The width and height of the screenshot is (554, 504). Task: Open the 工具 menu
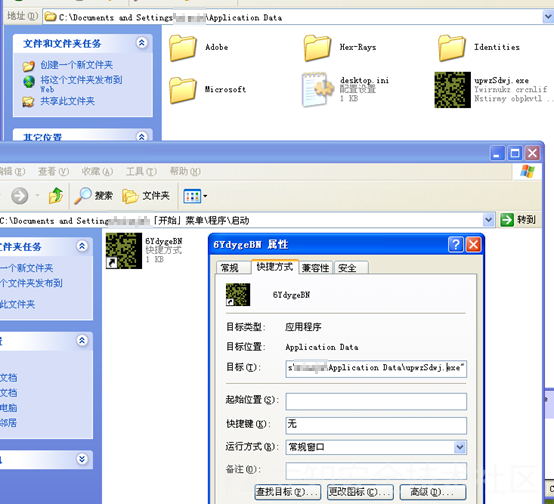click(141, 171)
